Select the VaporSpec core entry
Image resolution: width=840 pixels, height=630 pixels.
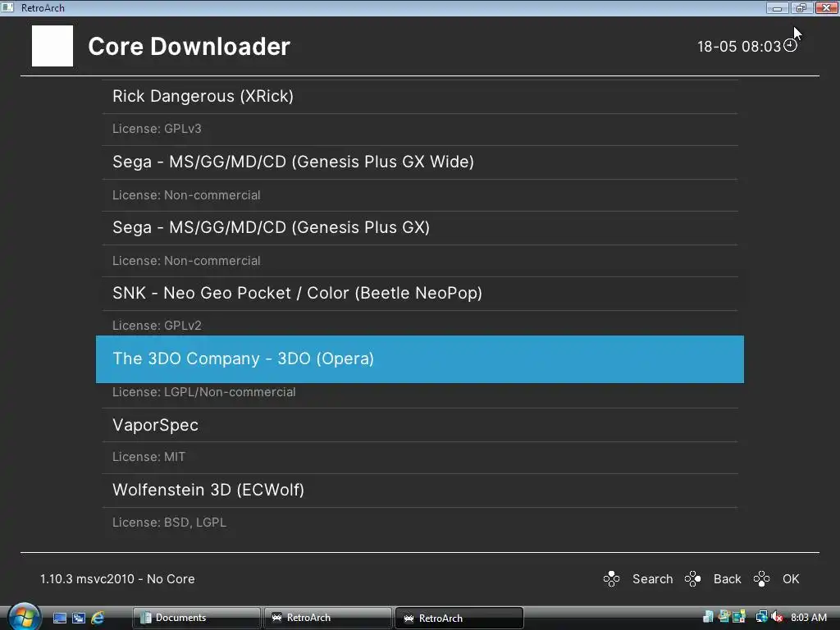pos(420,425)
